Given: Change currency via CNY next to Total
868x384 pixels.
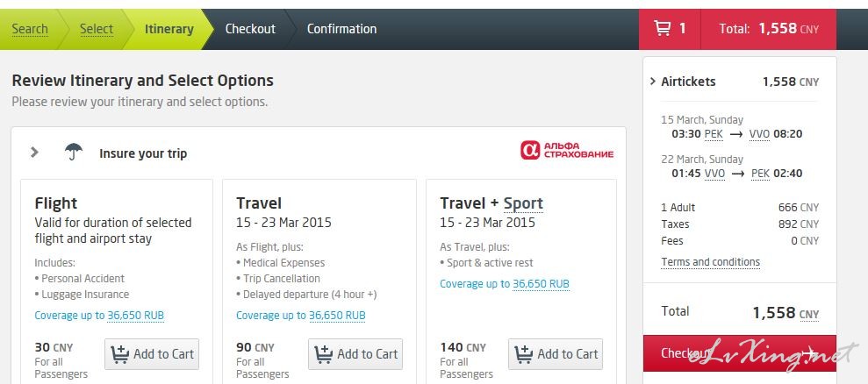Looking at the screenshot, I should (809, 314).
